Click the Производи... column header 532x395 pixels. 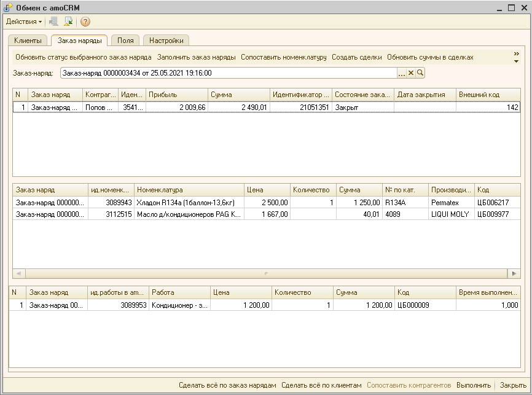[452, 190]
